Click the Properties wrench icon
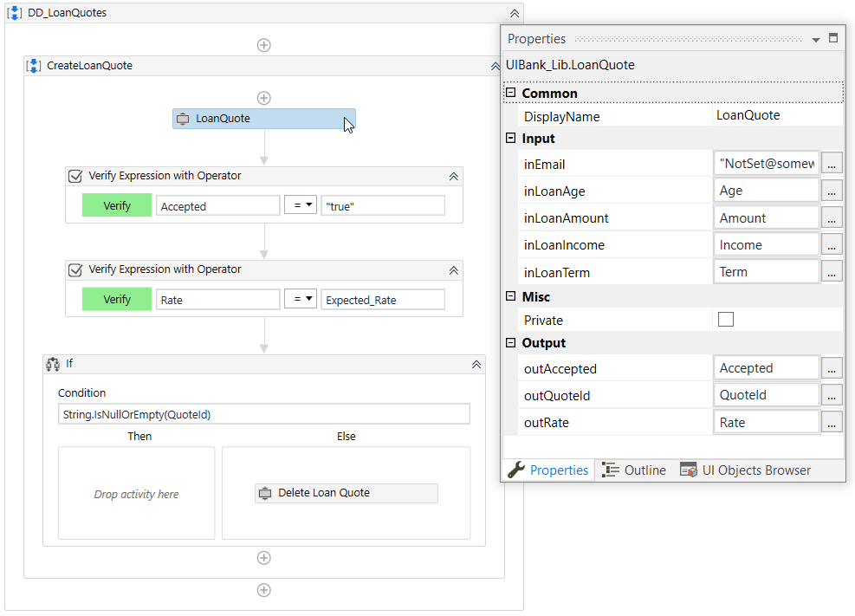Screen dimensions: 855x616 515,470
